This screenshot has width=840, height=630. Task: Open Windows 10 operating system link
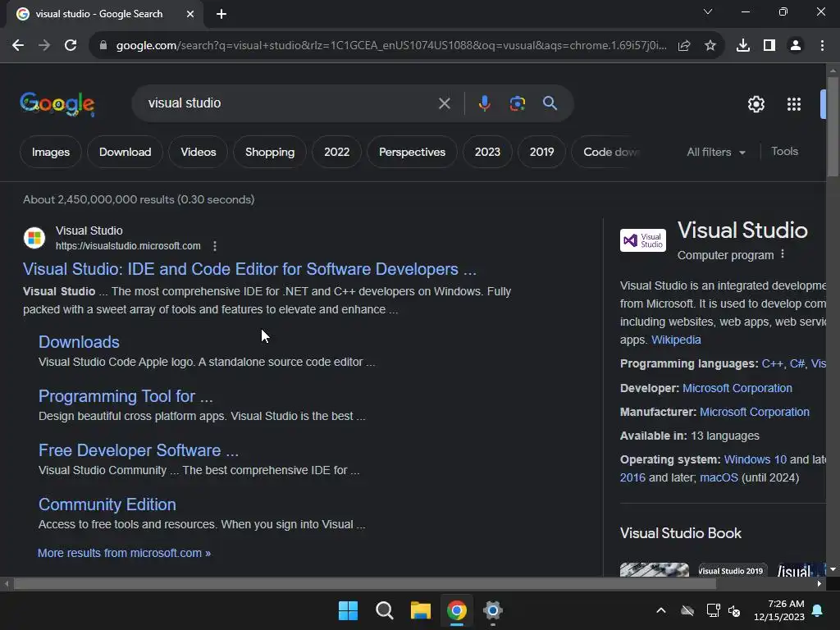click(x=756, y=459)
